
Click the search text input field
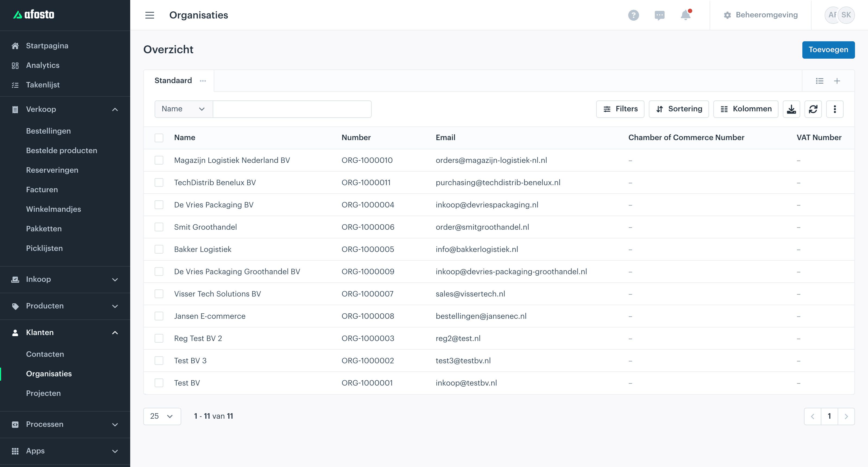[x=292, y=109]
